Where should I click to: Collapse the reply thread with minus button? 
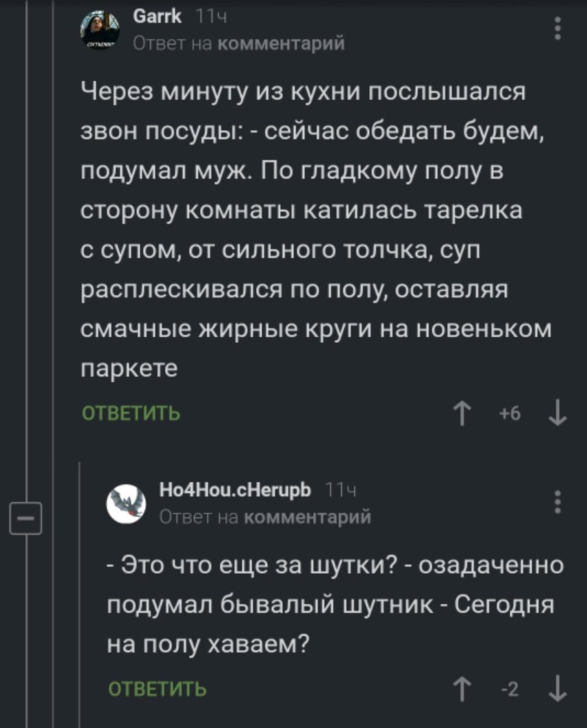26,517
